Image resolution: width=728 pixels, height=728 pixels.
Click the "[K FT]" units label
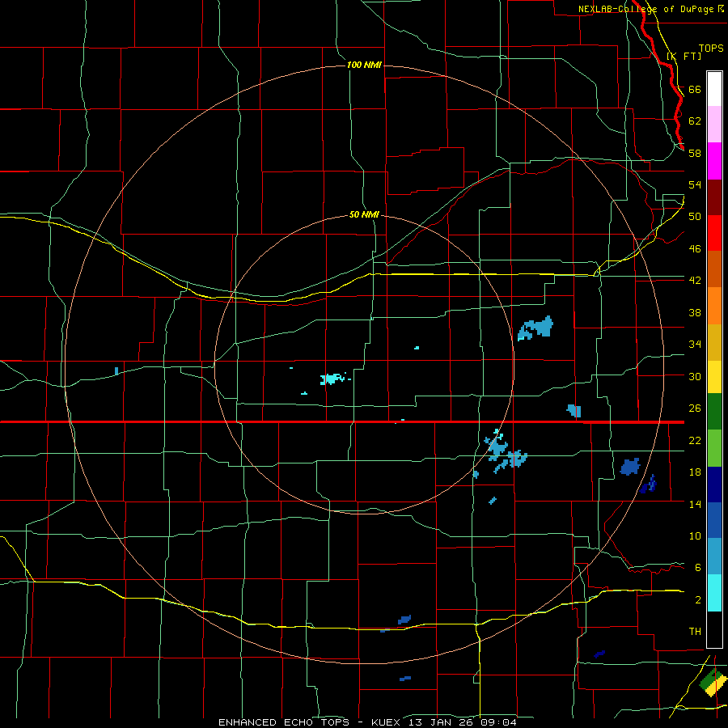(x=684, y=56)
